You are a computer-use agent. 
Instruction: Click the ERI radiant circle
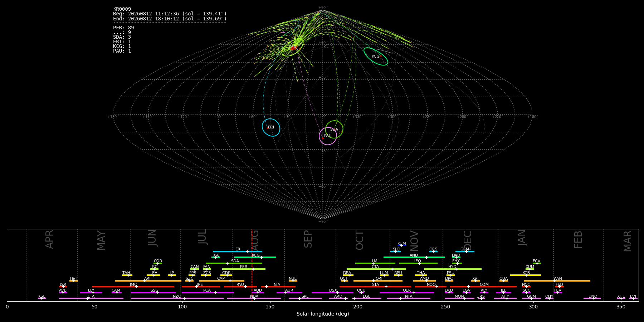click(271, 127)
